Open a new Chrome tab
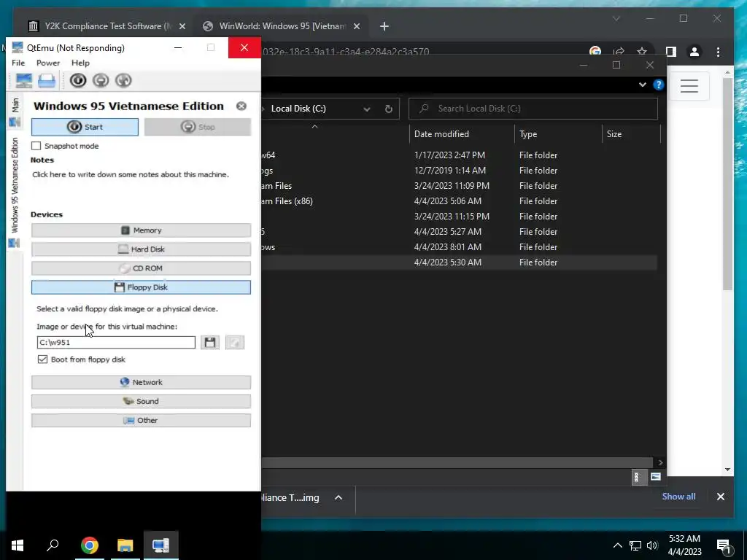Image resolution: width=747 pixels, height=560 pixels. (x=384, y=27)
